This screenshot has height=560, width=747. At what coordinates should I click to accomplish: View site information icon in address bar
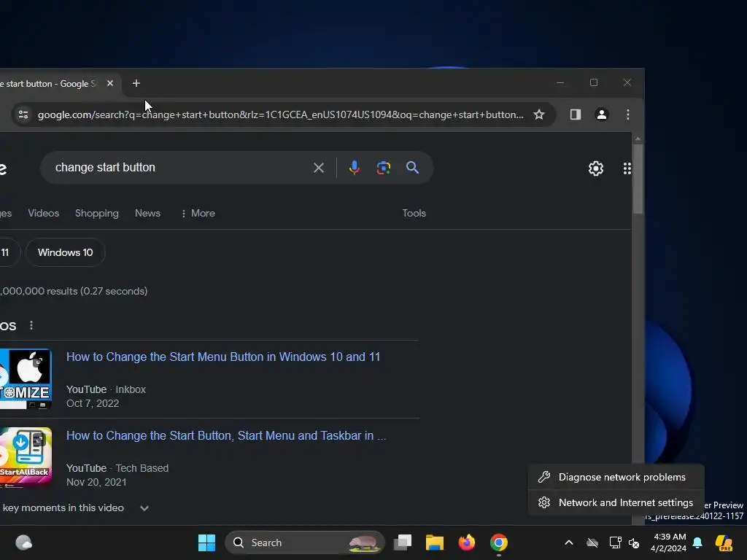pos(23,114)
